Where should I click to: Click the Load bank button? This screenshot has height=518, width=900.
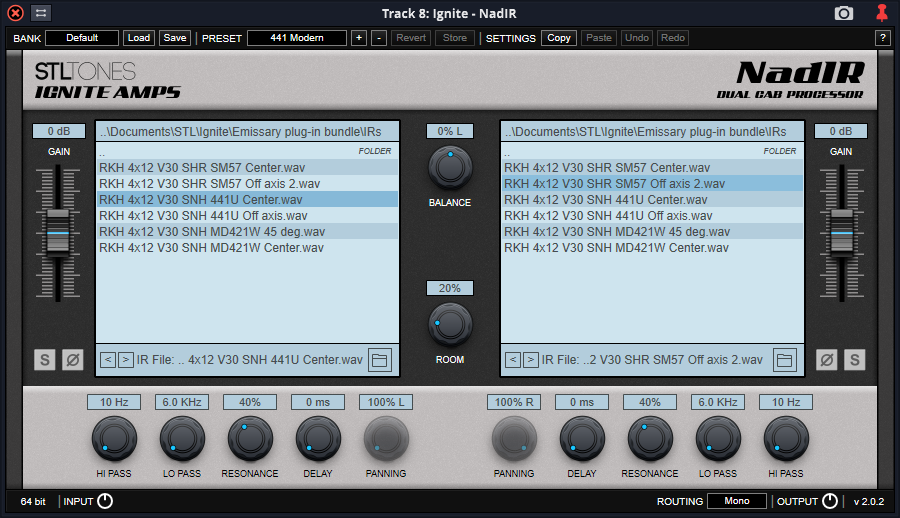[x=139, y=38]
